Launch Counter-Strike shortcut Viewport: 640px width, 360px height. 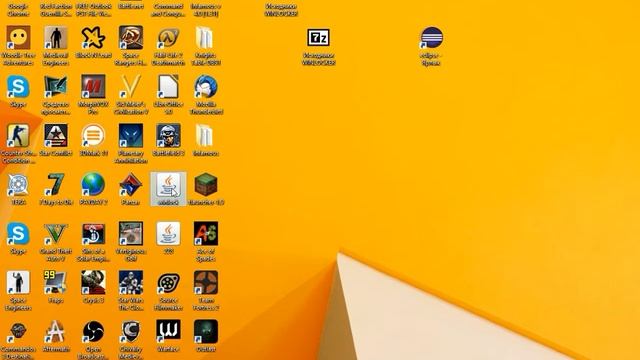(x=18, y=136)
